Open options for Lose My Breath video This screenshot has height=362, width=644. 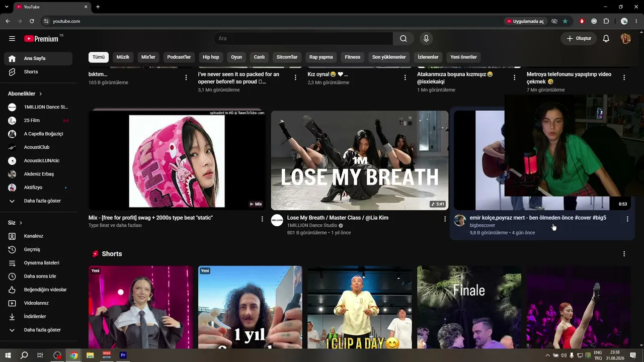pos(445,219)
